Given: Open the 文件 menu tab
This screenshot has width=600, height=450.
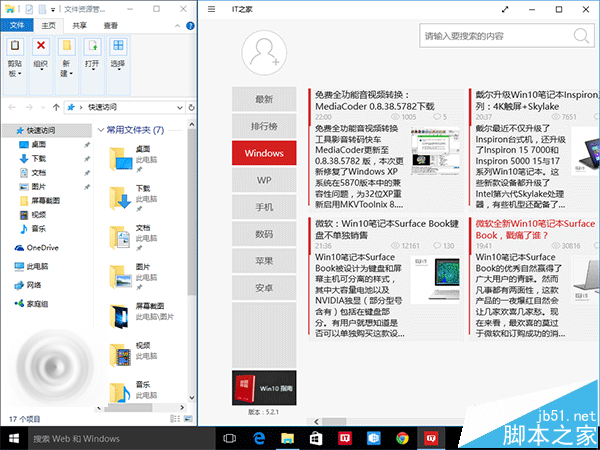Looking at the screenshot, I should [16, 24].
